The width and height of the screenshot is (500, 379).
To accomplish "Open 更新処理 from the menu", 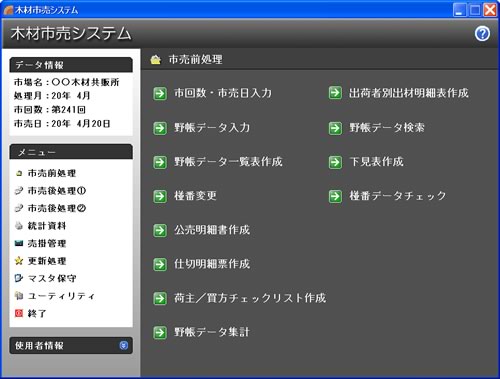I will pos(47,261).
